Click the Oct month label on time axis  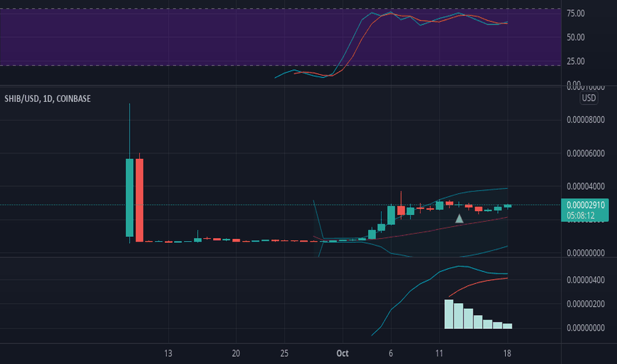[x=342, y=353]
